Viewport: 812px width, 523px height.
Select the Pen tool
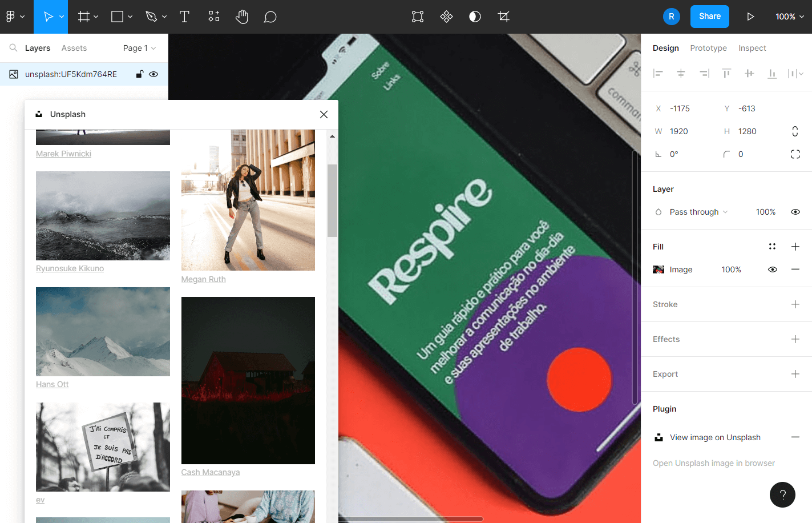(x=151, y=17)
